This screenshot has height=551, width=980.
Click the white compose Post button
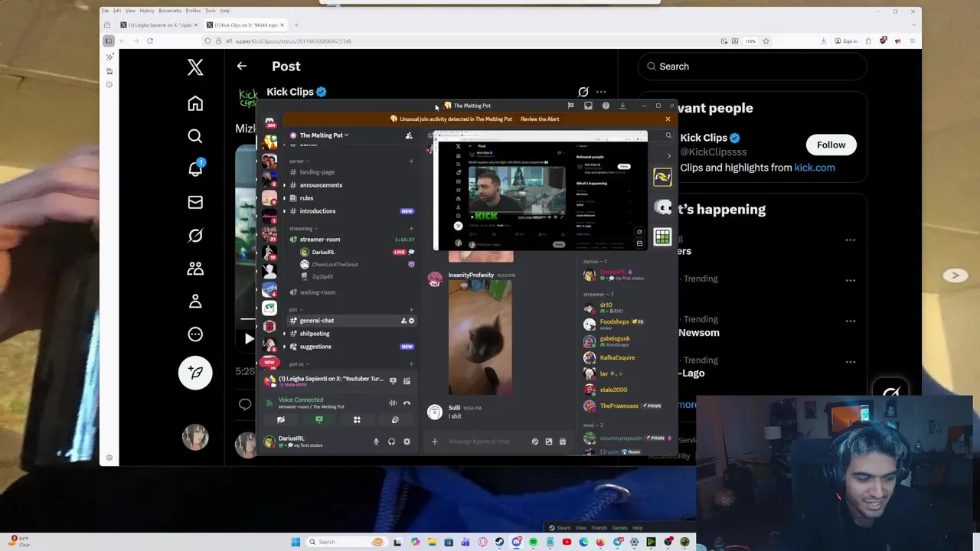pyautogui.click(x=195, y=372)
